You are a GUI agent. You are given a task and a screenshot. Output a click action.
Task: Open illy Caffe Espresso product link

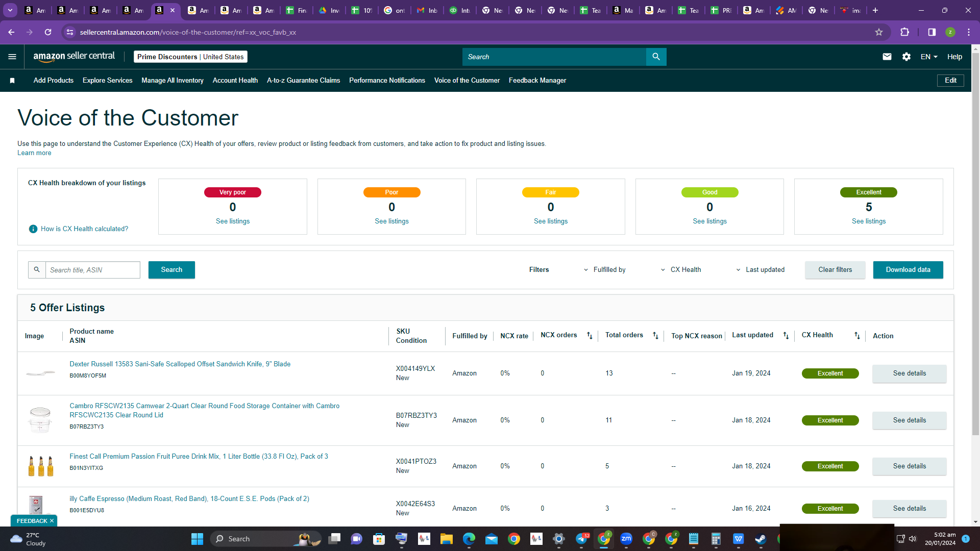coord(189,499)
